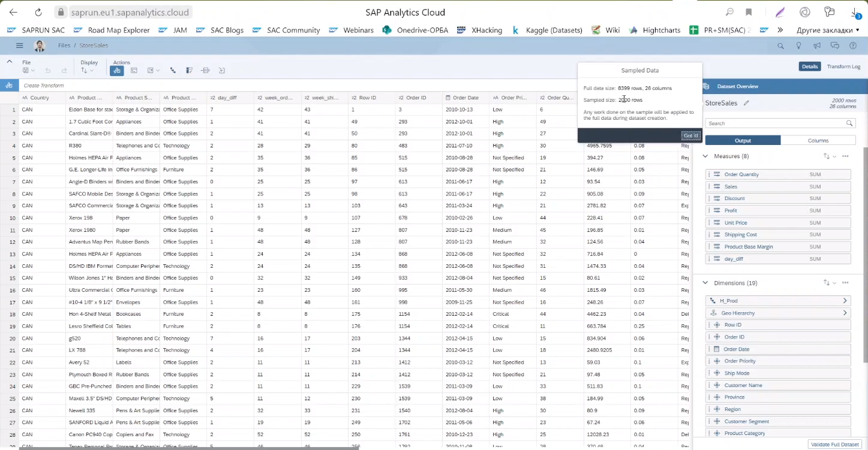Expand the Geo Hierarchy arrow

pos(845,313)
